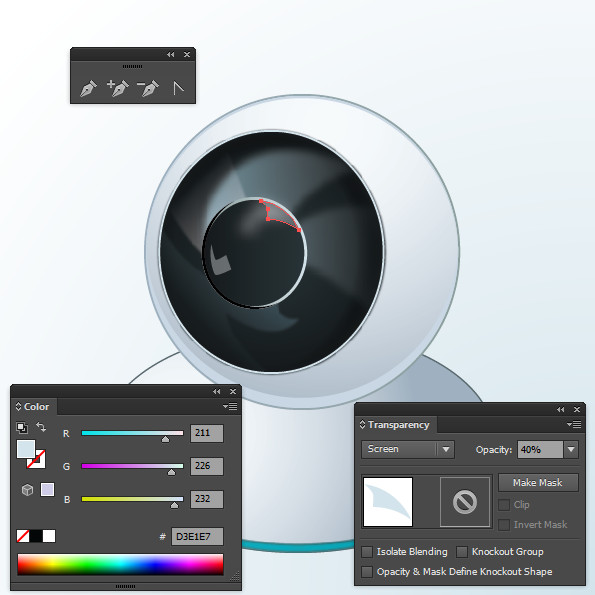The height and width of the screenshot is (595, 595).
Task: Click the default fill and stroke icon
Action: [22, 428]
